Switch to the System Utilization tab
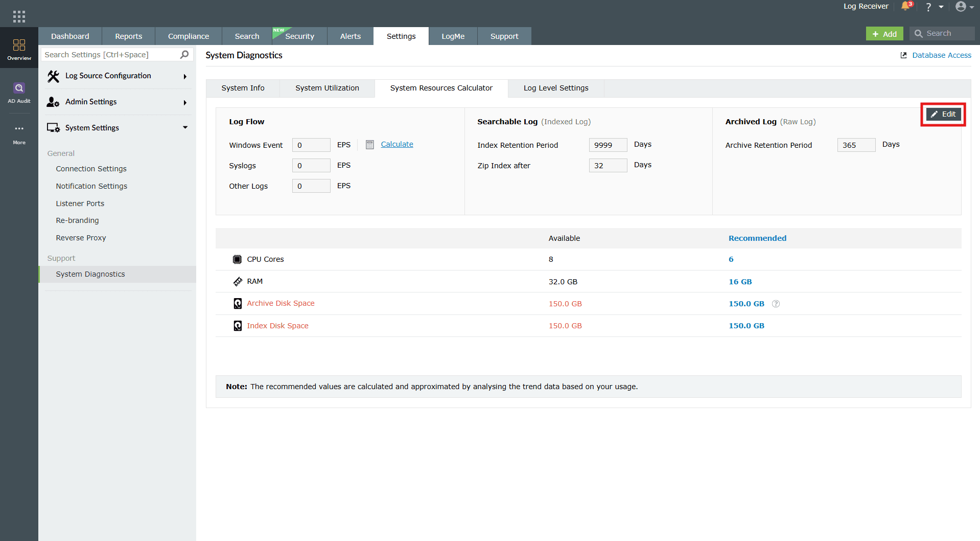Image resolution: width=980 pixels, height=541 pixels. (327, 88)
